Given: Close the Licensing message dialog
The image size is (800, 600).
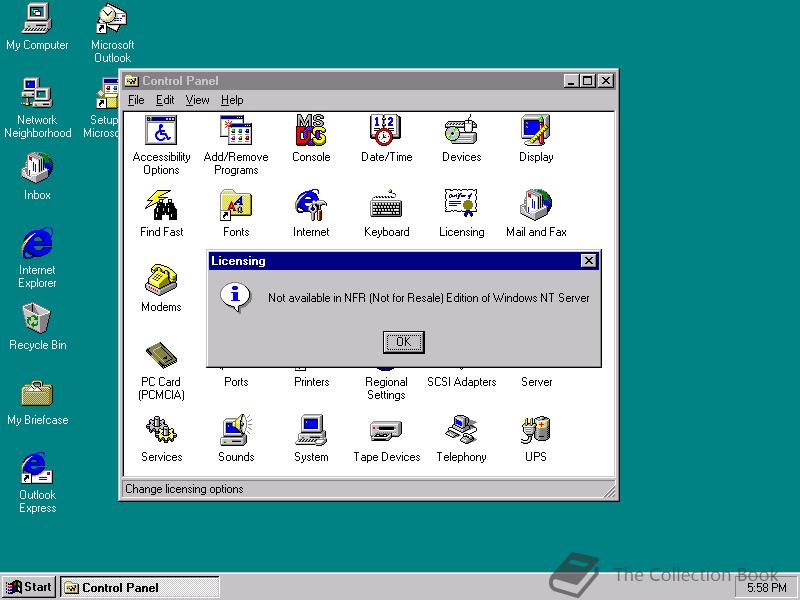Looking at the screenshot, I should pyautogui.click(x=588, y=261).
